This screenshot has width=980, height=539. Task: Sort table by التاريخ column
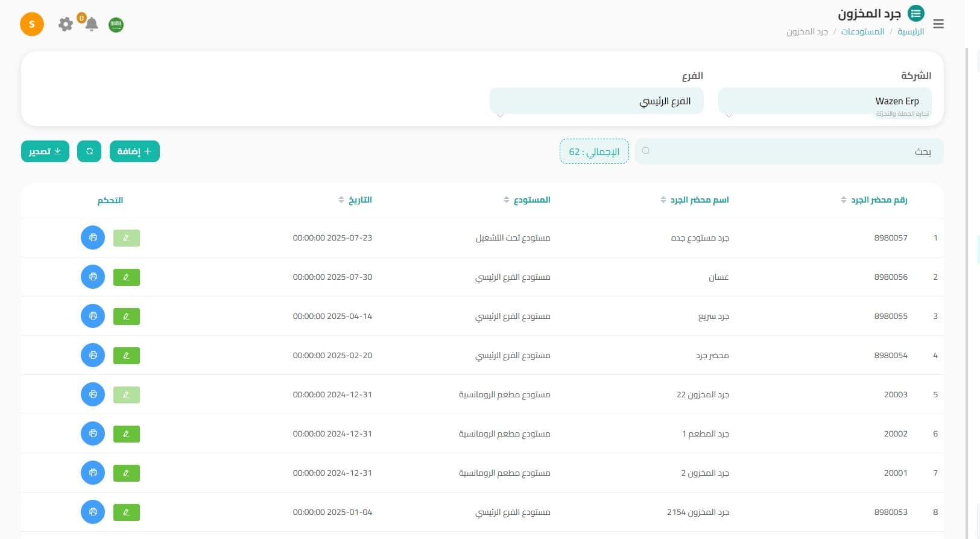pos(359,200)
